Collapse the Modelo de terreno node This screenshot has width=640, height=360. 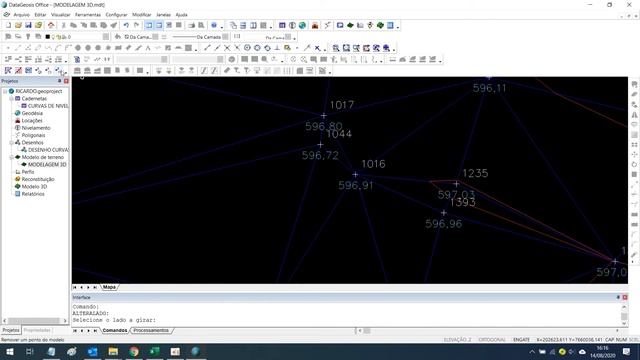coord(11,158)
